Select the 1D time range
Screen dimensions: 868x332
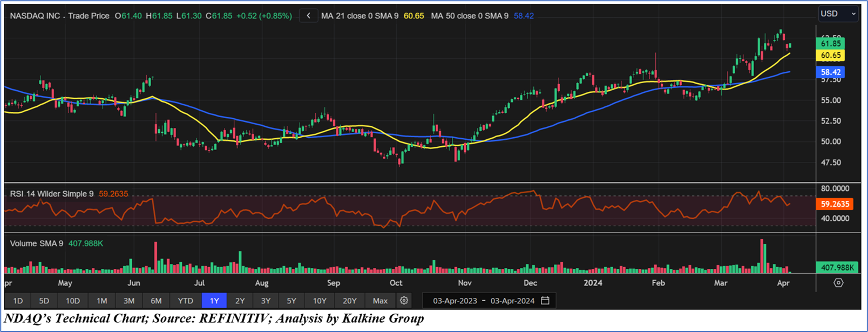pyautogui.click(x=18, y=301)
